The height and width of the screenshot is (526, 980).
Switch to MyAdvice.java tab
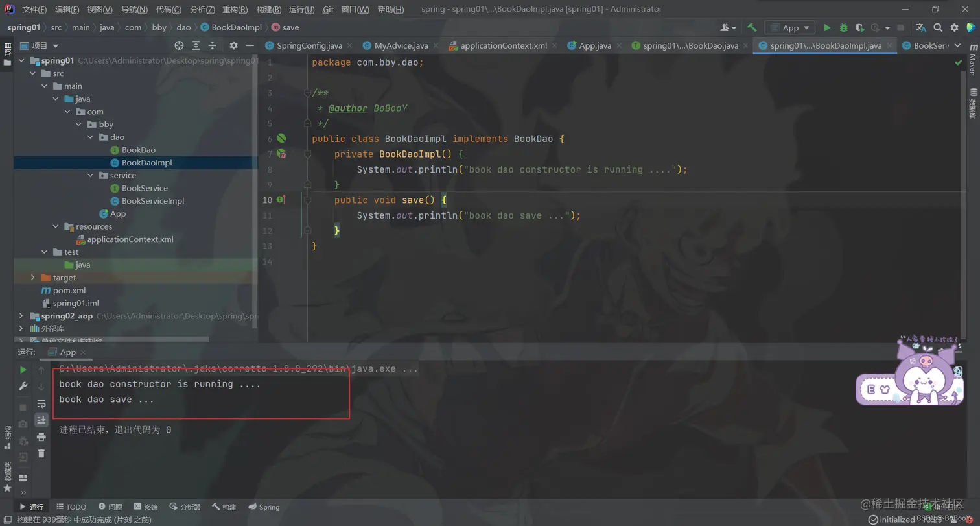pos(401,45)
